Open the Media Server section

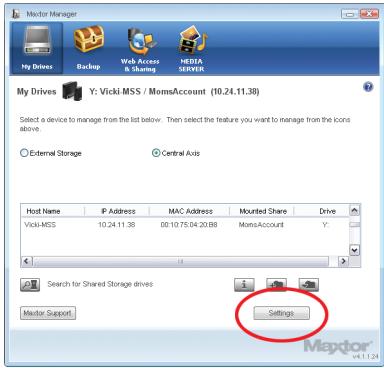pos(192,49)
